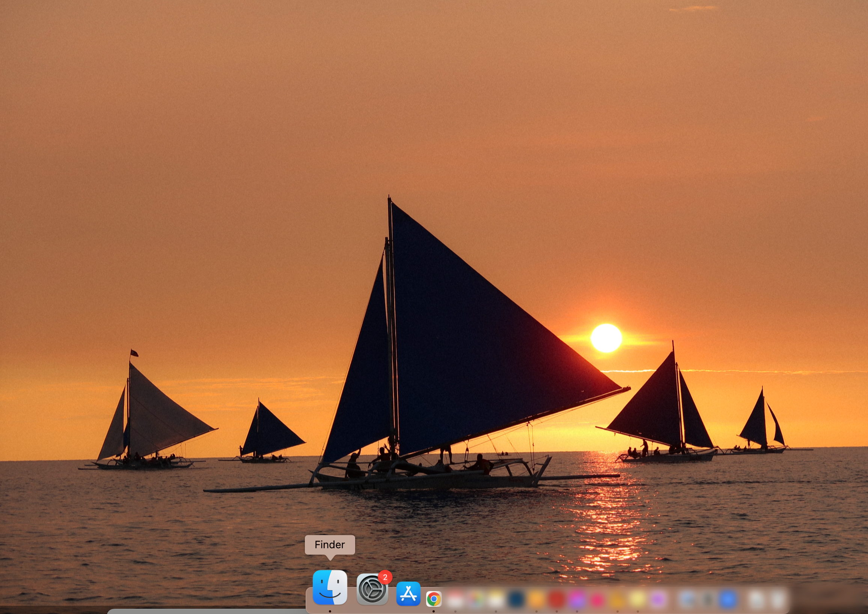Open the blurred bright blue round icon
Image resolution: width=868 pixels, height=614 pixels.
pyautogui.click(x=728, y=599)
